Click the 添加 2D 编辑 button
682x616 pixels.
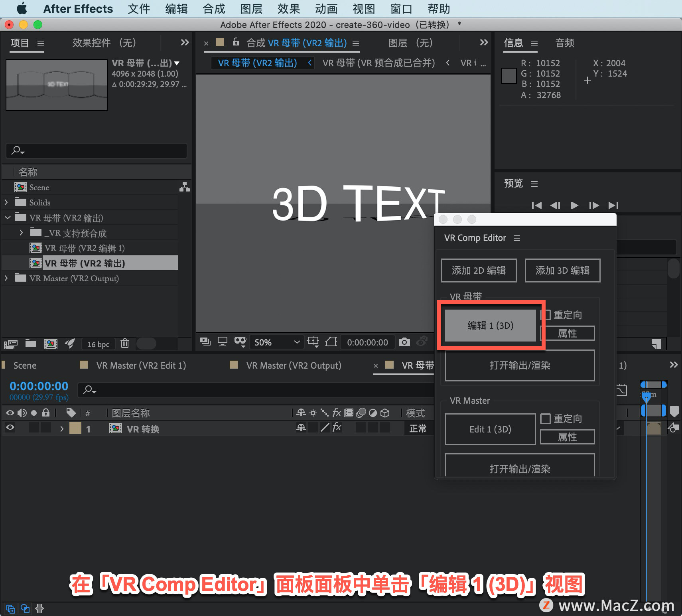479,270
